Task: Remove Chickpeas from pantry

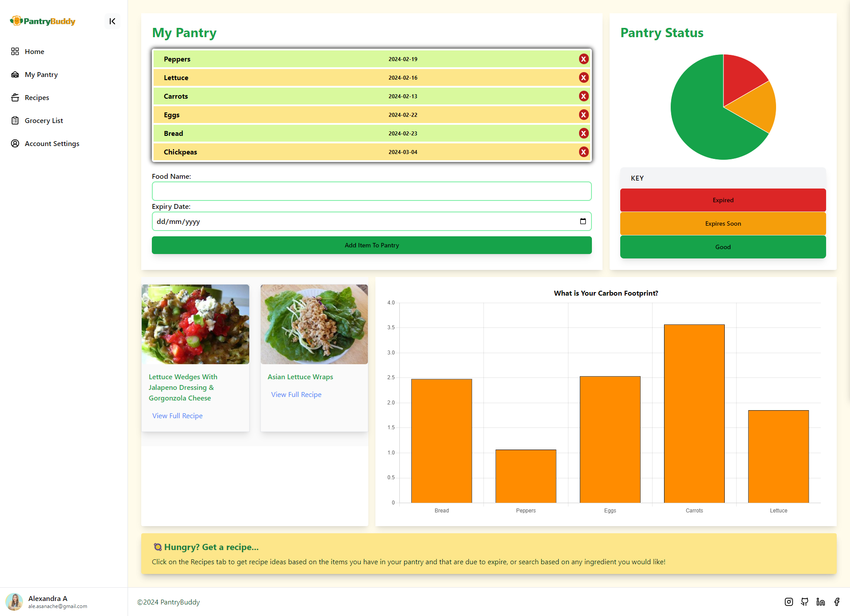Action: (x=582, y=152)
